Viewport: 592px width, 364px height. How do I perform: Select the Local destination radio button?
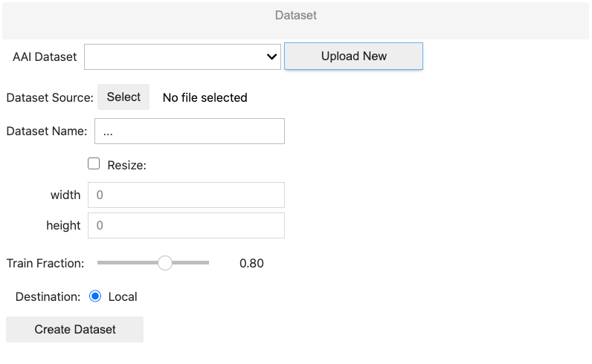pos(95,296)
